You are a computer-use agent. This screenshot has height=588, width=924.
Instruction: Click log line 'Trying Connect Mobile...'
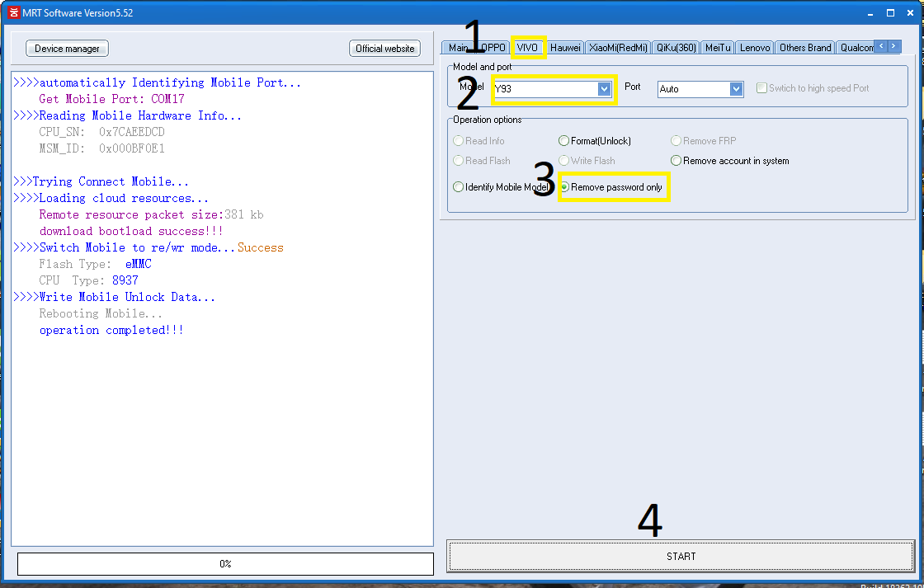101,181
